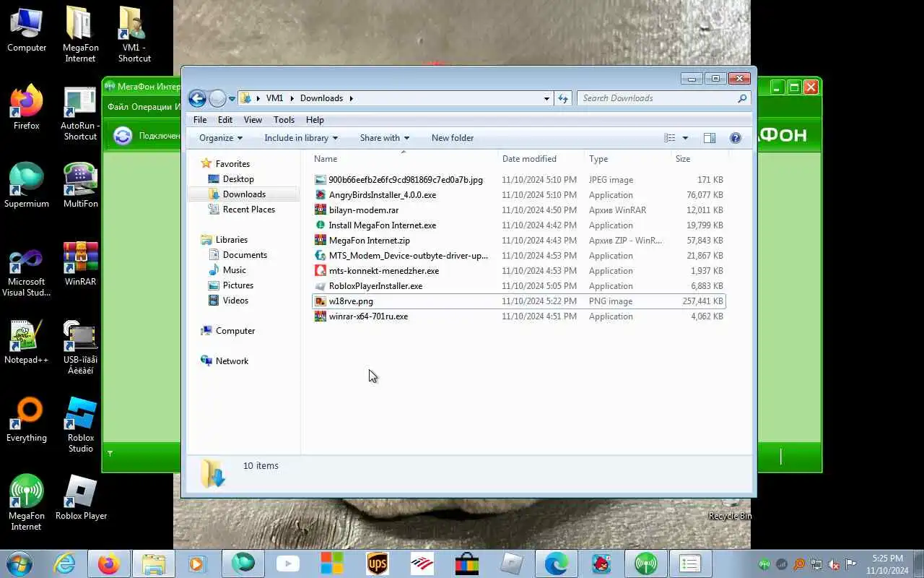Open Файл menu in MegaFon window
The image size is (924, 578).
(x=118, y=107)
